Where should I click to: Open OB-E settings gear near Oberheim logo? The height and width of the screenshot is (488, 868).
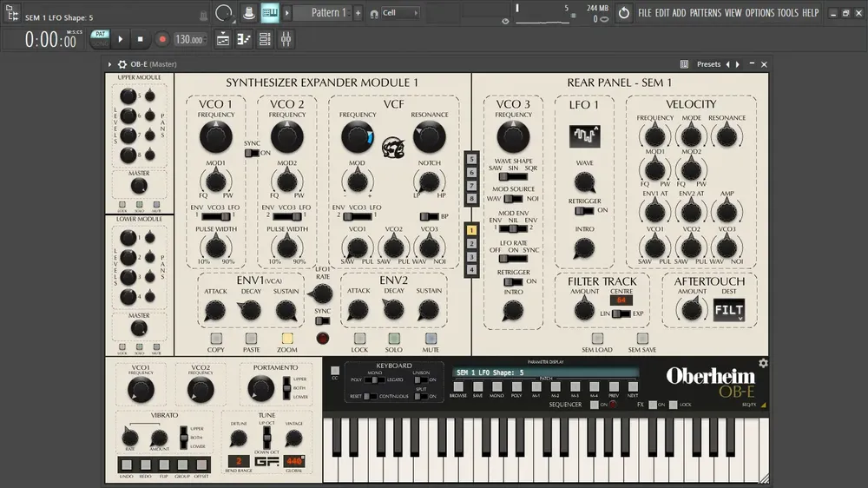tap(763, 363)
